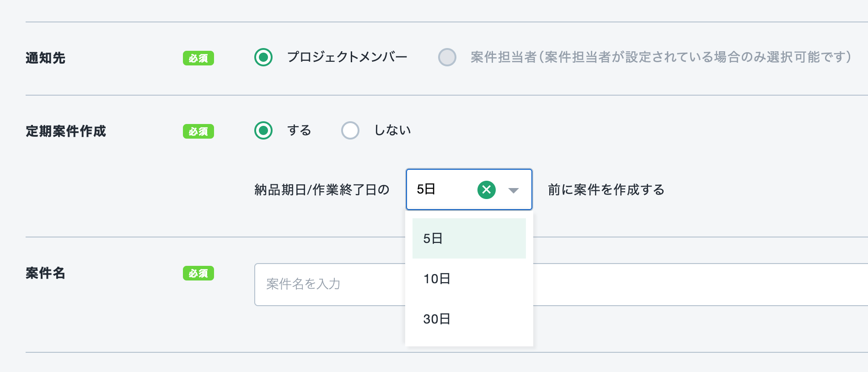Enable 定期案件作成 with する radio

tap(263, 130)
